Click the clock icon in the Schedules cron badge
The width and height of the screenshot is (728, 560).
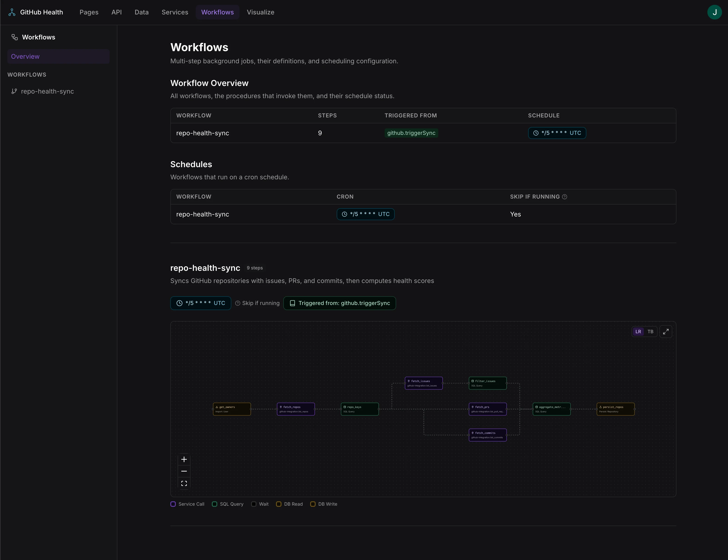pos(345,214)
